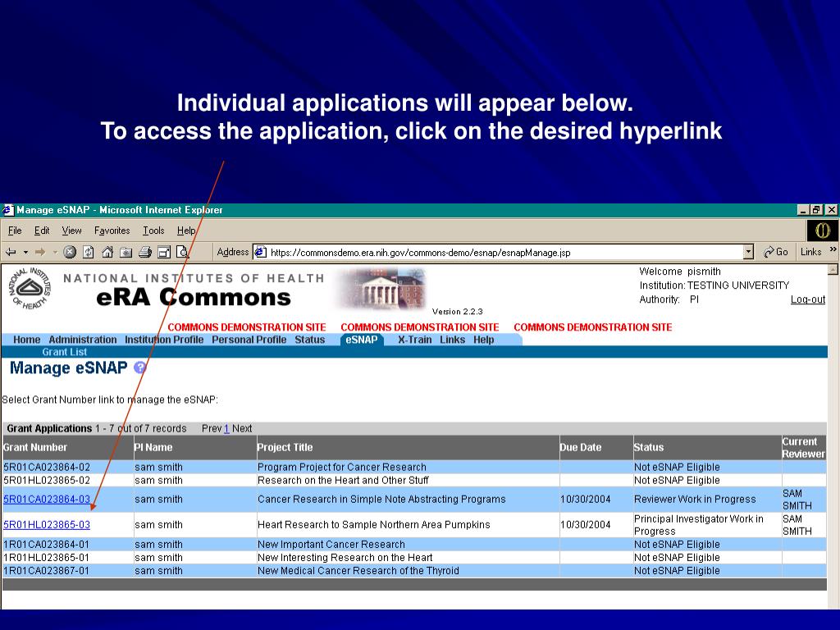Click the browser Back arrow button

pyautogui.click(x=11, y=252)
